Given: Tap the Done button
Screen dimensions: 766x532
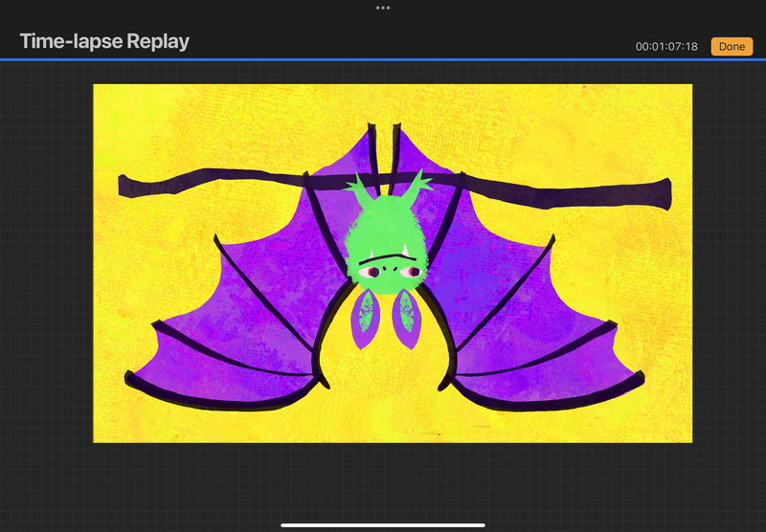Looking at the screenshot, I should pyautogui.click(x=732, y=46).
